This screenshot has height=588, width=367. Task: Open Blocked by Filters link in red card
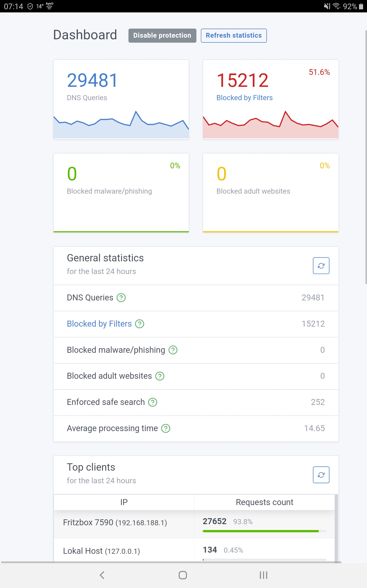coord(245,98)
